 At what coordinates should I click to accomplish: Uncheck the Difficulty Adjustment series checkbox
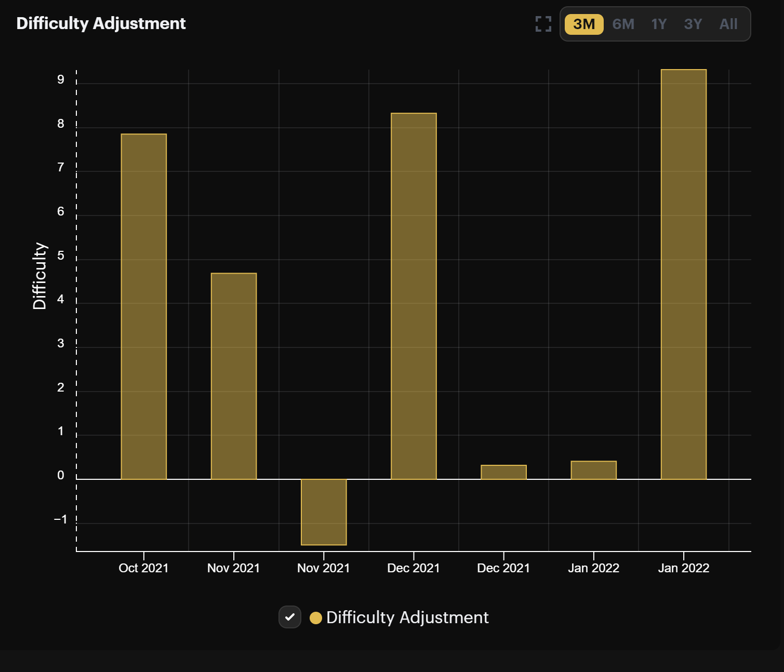pos(290,617)
